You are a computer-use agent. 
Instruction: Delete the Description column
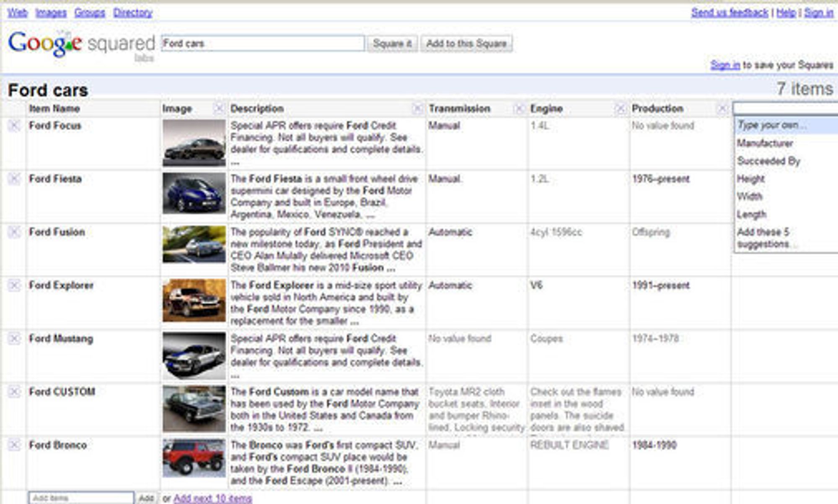[417, 109]
